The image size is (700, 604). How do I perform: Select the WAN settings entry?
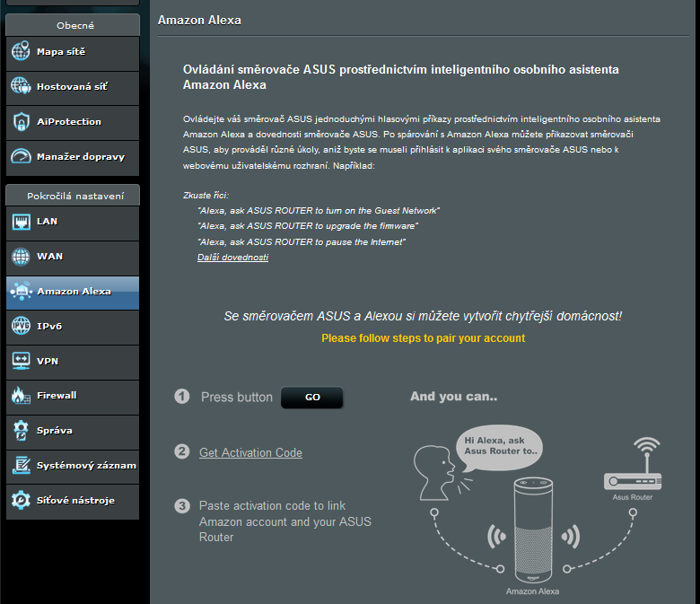(x=73, y=258)
